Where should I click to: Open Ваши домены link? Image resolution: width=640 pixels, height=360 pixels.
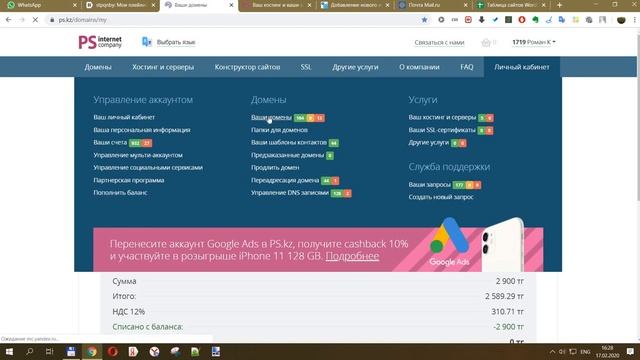click(x=271, y=117)
